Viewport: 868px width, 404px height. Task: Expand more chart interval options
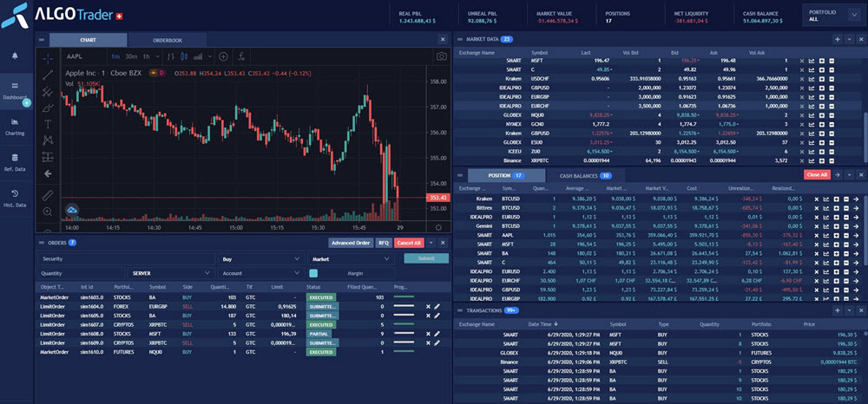tap(158, 56)
